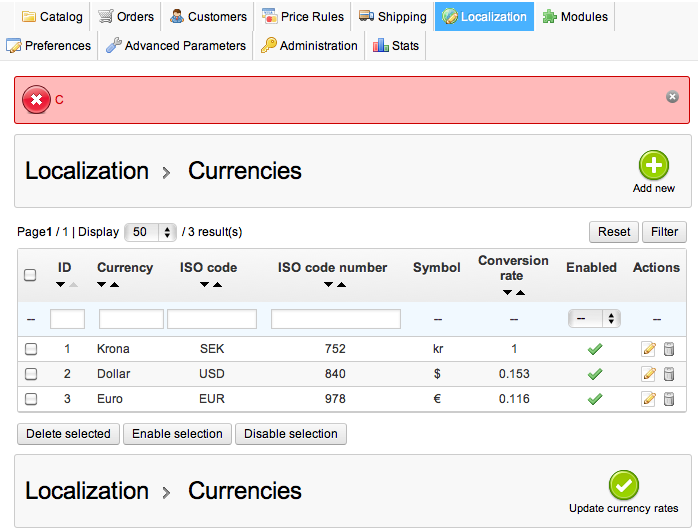
Task: Dismiss the red error message
Action: point(672,97)
